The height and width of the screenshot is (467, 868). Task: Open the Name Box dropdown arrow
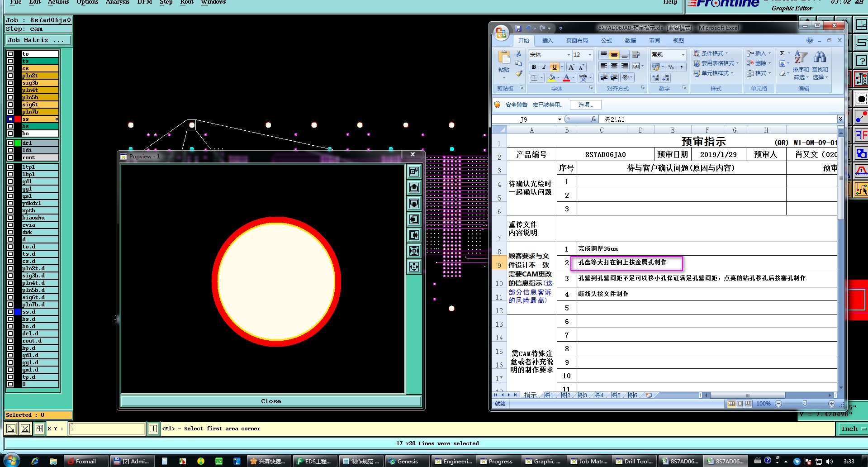point(560,119)
